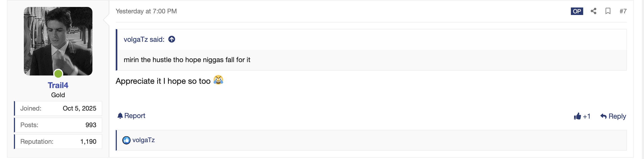Click the thumbs-up +1 like button
Image resolution: width=644 pixels, height=159 pixels.
[582, 116]
